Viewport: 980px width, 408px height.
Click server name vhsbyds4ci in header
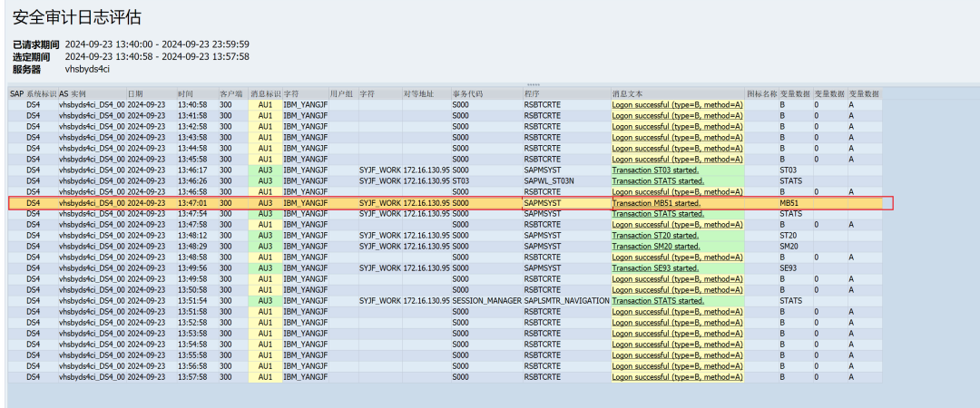tap(87, 69)
